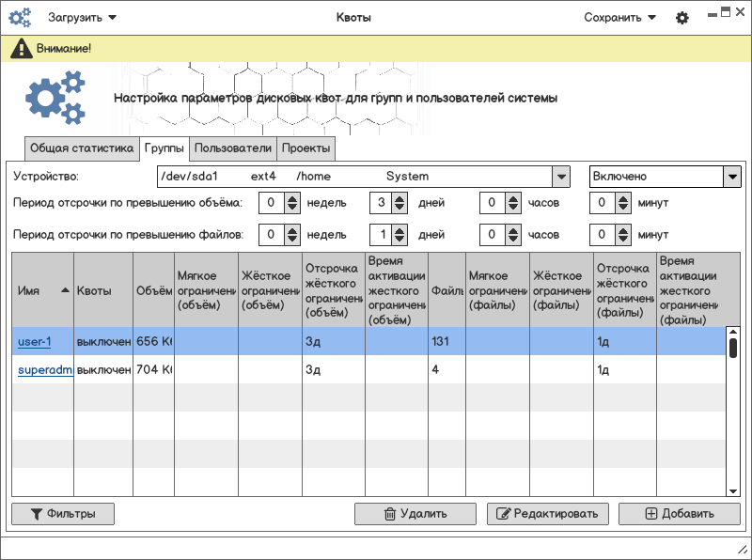Open the Сохранить dropdown menu
This screenshot has width=752, height=560.
tap(619, 18)
